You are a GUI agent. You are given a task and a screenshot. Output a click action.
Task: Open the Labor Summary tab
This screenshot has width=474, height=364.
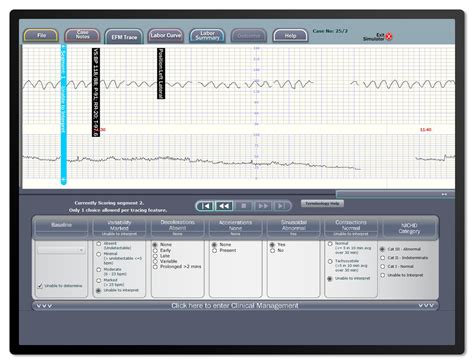(x=207, y=36)
